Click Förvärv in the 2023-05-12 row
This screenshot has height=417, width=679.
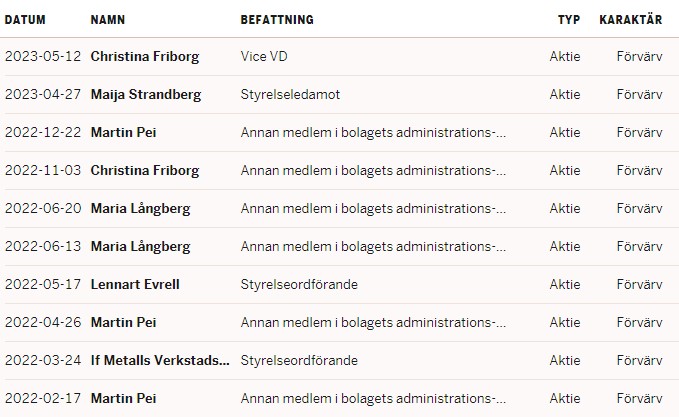(x=639, y=57)
